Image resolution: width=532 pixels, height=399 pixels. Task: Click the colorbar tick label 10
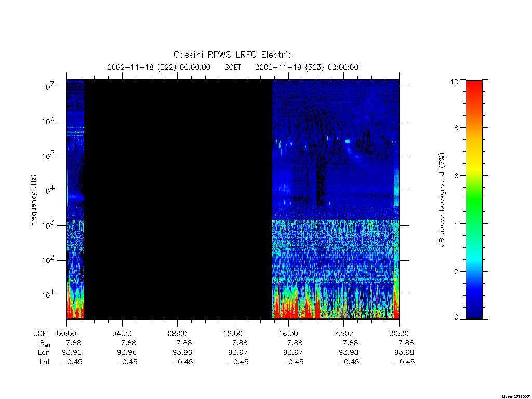[454, 82]
